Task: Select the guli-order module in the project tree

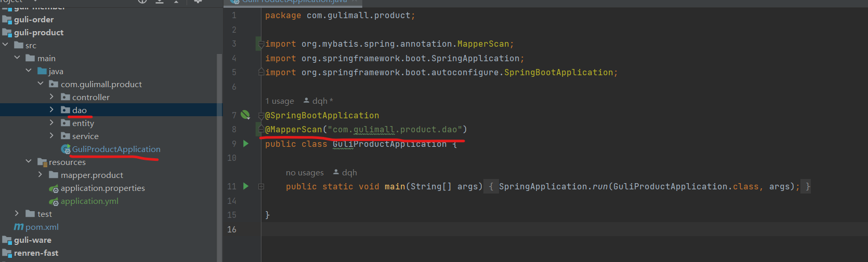Action: 34,20
